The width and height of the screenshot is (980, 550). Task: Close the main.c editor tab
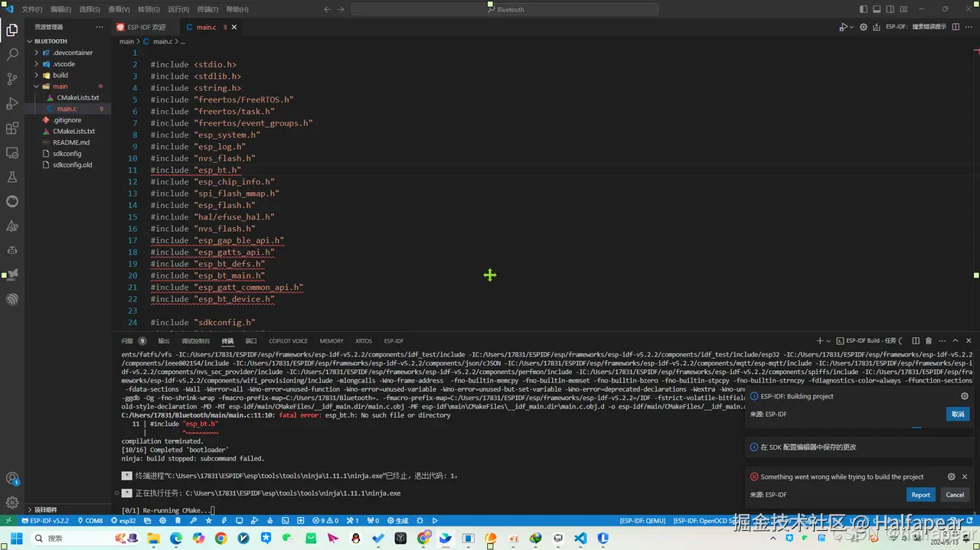[234, 27]
